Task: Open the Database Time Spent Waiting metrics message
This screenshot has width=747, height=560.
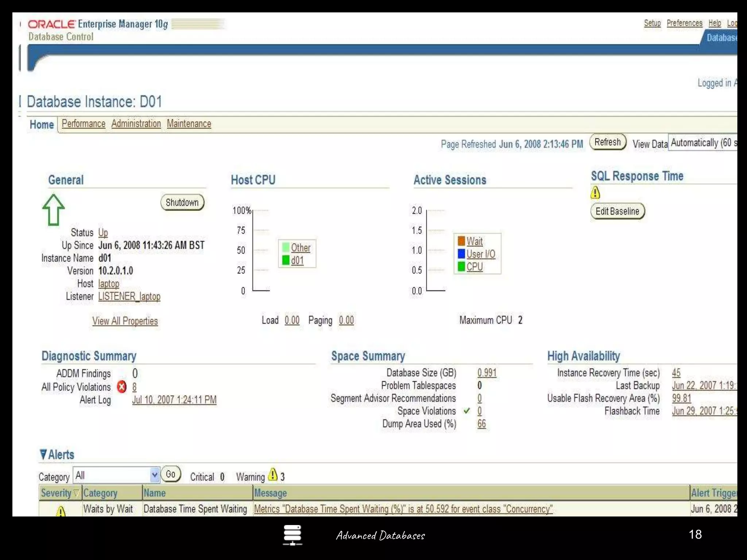Action: point(403,509)
